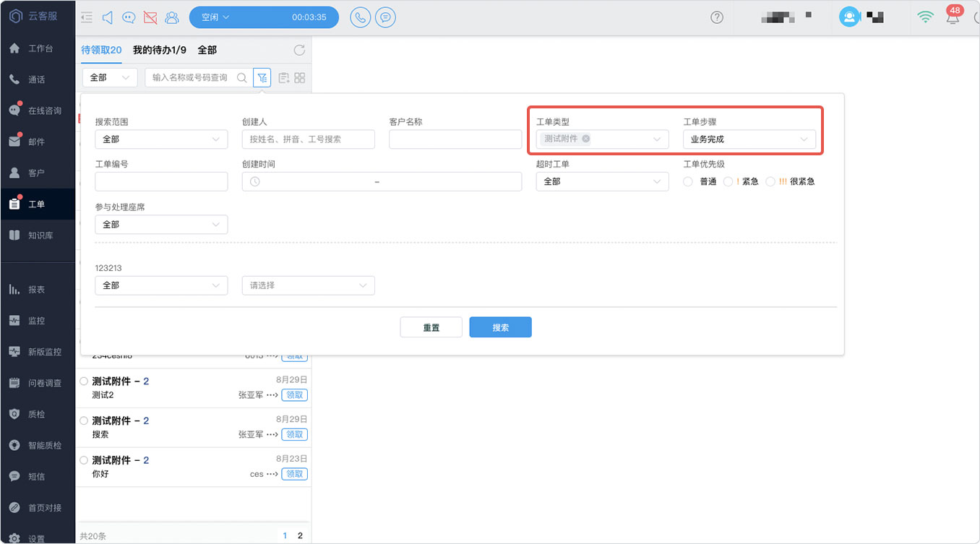The width and height of the screenshot is (980, 544).
Task: Open 工作台 in the sidebar
Action: [38, 48]
